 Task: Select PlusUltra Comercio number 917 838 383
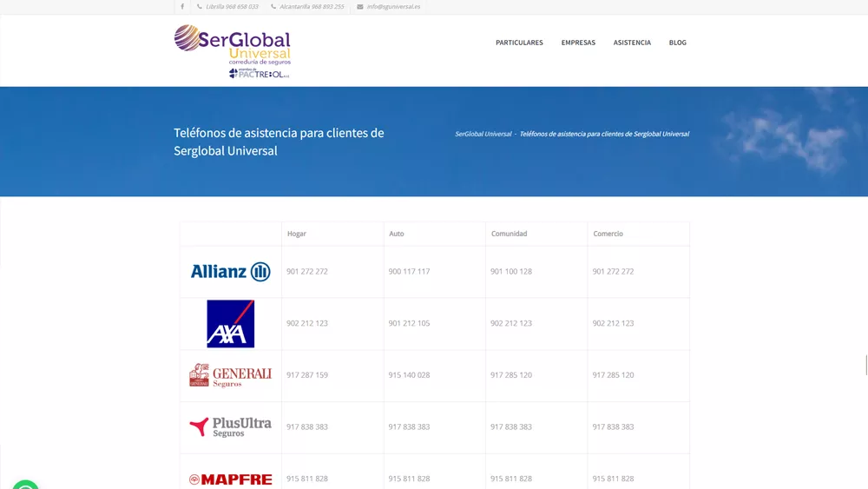613,427
